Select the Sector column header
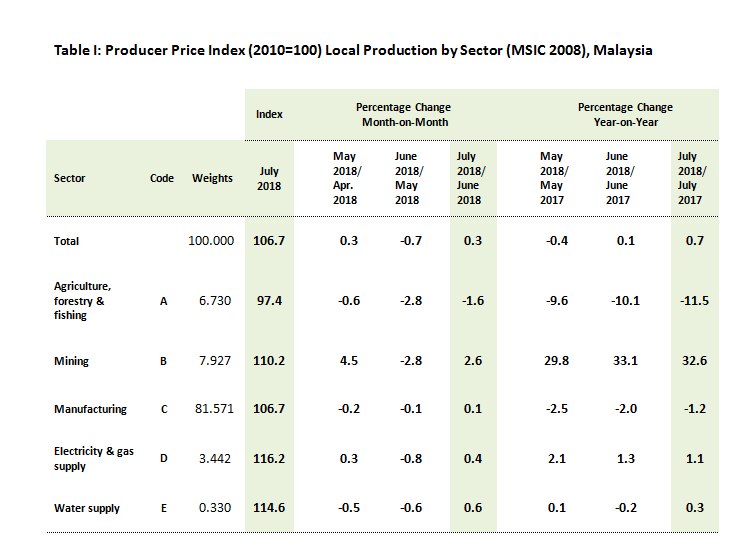Viewport: 735px width, 548px height. point(70,178)
